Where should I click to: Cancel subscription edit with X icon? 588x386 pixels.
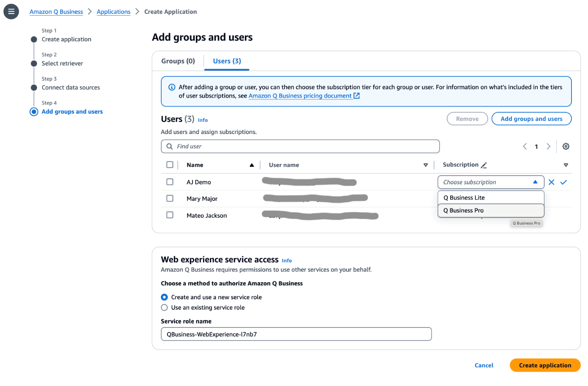pos(551,182)
